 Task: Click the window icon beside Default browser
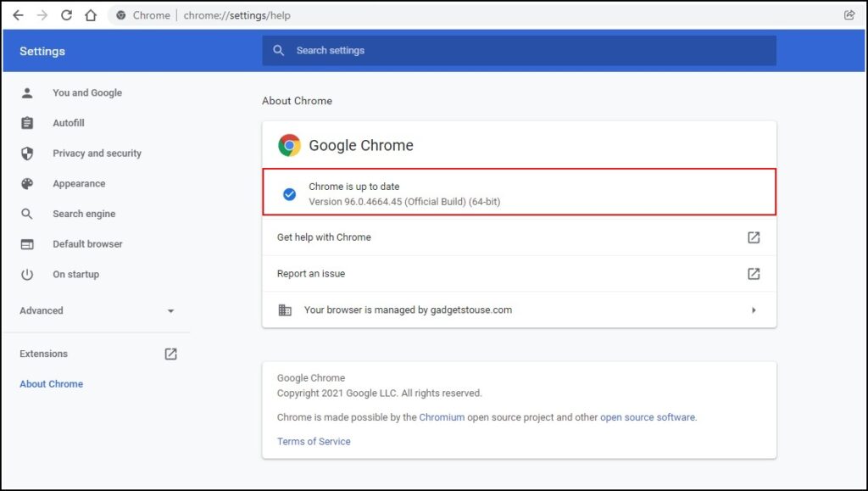tap(27, 244)
